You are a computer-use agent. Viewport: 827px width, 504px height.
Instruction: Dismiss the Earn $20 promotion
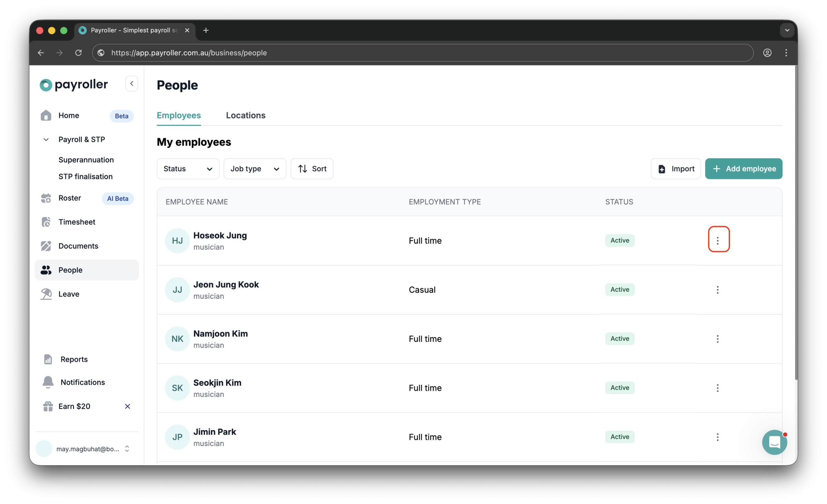point(127,406)
